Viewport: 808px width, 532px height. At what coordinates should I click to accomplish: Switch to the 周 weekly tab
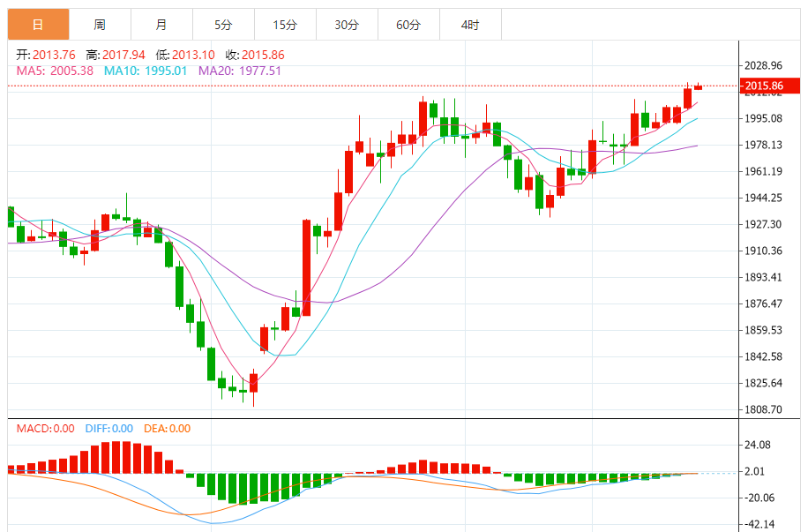pos(100,24)
